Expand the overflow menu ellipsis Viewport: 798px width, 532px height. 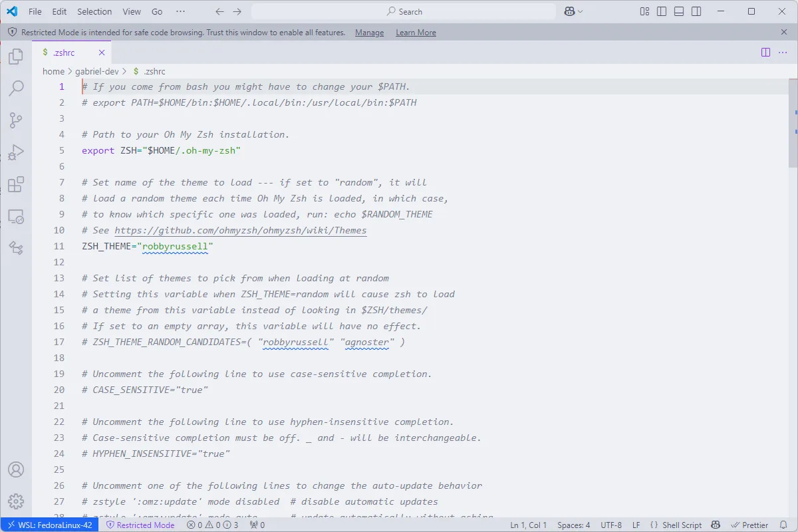181,11
